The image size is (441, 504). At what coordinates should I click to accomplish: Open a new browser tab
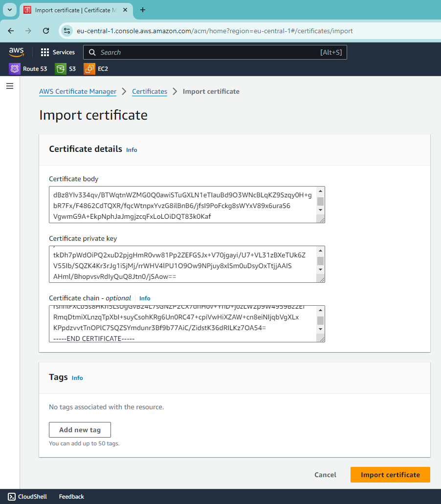pos(143,10)
